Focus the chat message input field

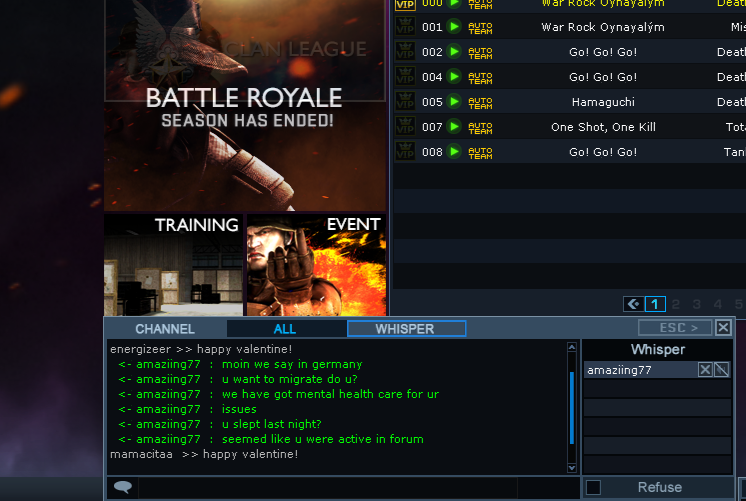(x=327, y=488)
